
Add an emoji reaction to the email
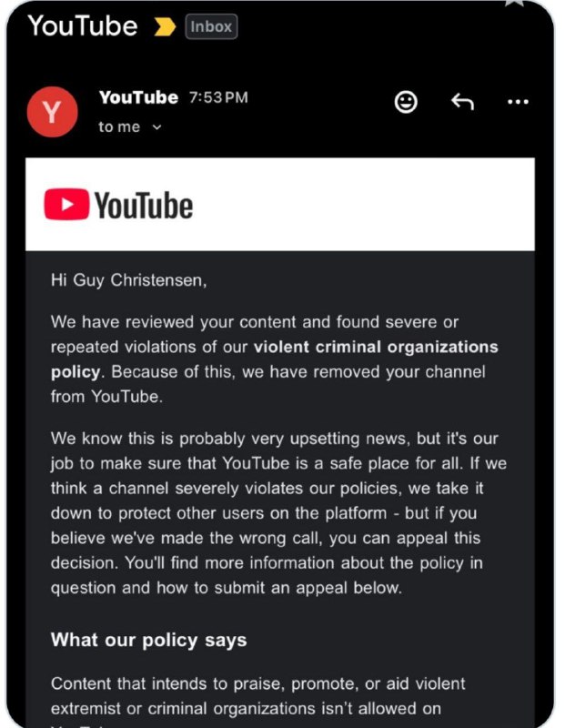406,102
